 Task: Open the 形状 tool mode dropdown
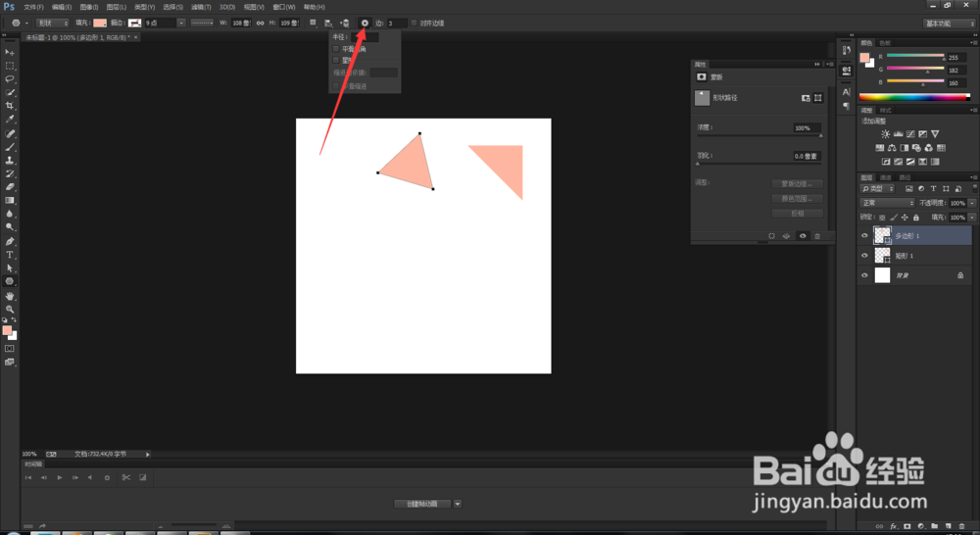(53, 24)
